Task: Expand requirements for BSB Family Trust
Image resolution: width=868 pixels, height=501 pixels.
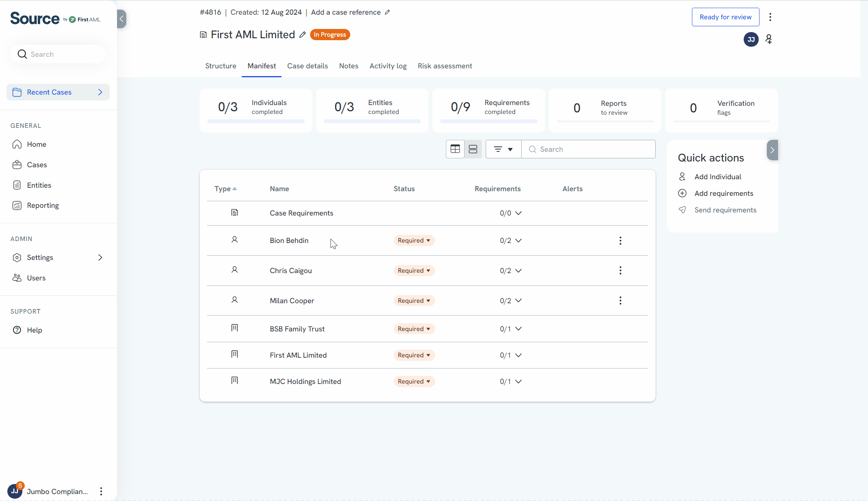Action: pos(519,329)
